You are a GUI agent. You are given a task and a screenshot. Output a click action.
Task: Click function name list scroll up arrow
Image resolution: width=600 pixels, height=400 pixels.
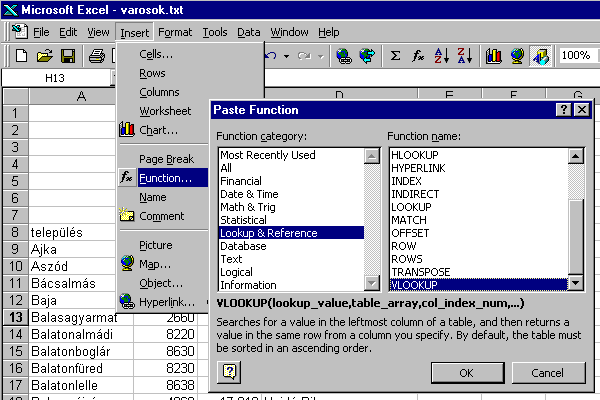[576, 156]
